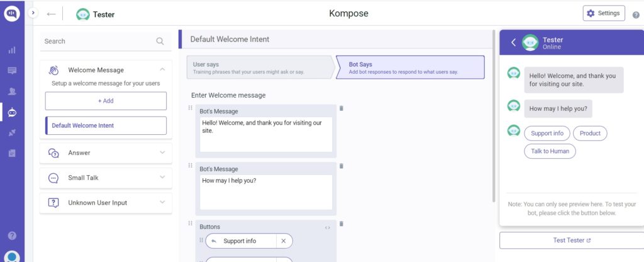Edit the Support info button label
Image resolution: width=644 pixels, height=262 pixels.
click(x=240, y=241)
